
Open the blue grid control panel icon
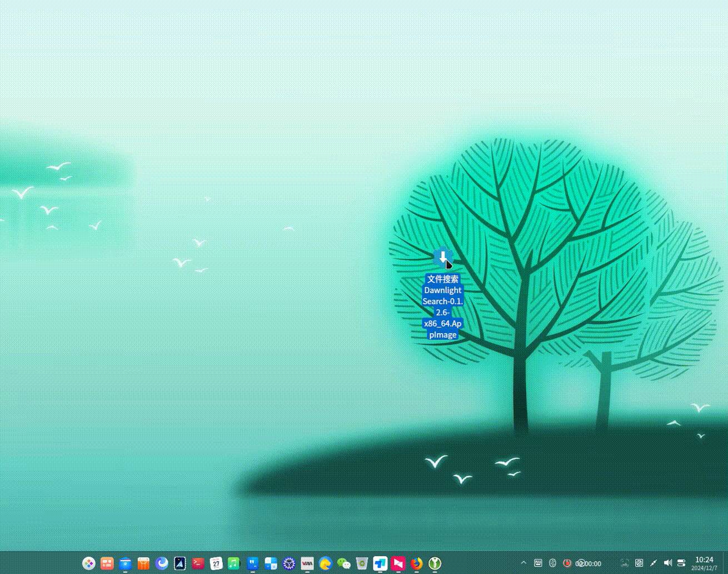point(271,563)
